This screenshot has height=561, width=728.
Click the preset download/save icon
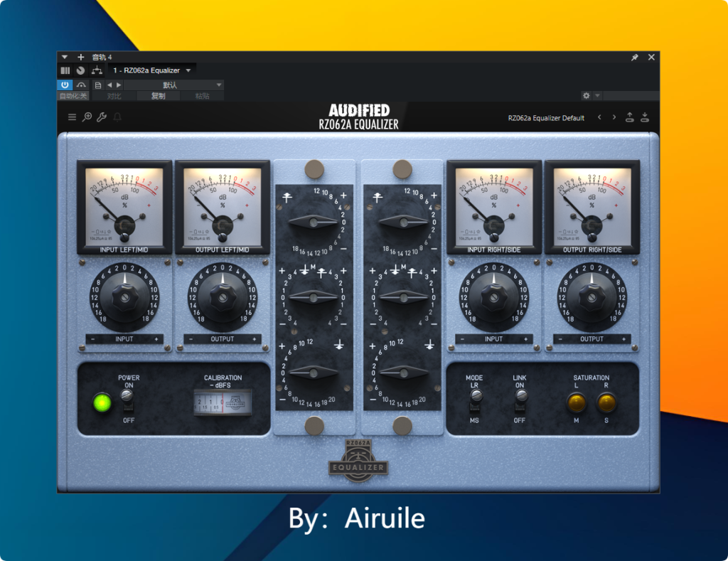click(x=645, y=117)
